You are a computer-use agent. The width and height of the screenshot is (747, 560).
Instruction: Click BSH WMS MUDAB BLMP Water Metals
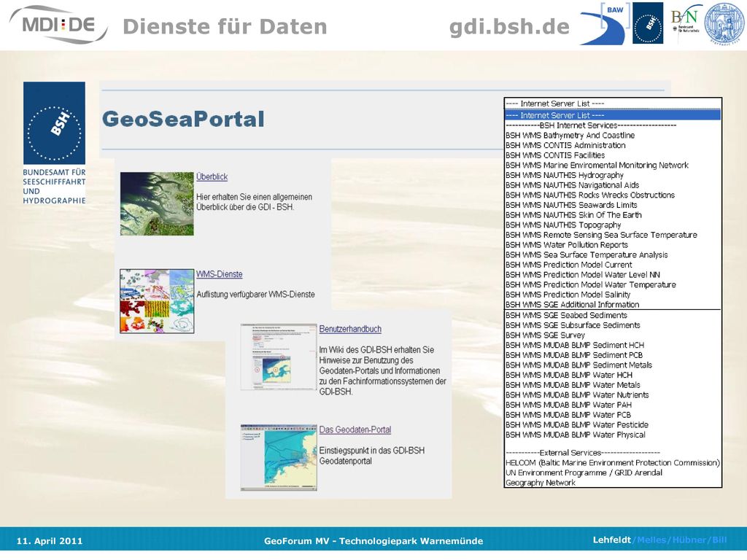613,385
